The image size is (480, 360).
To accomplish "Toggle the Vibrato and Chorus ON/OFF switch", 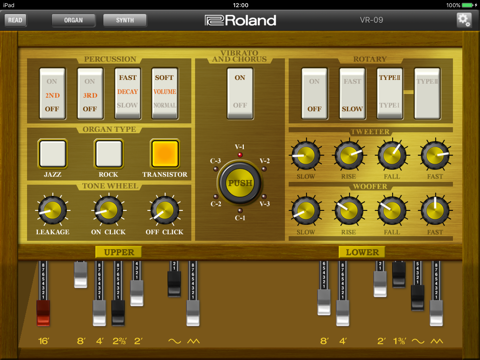I will pyautogui.click(x=240, y=94).
